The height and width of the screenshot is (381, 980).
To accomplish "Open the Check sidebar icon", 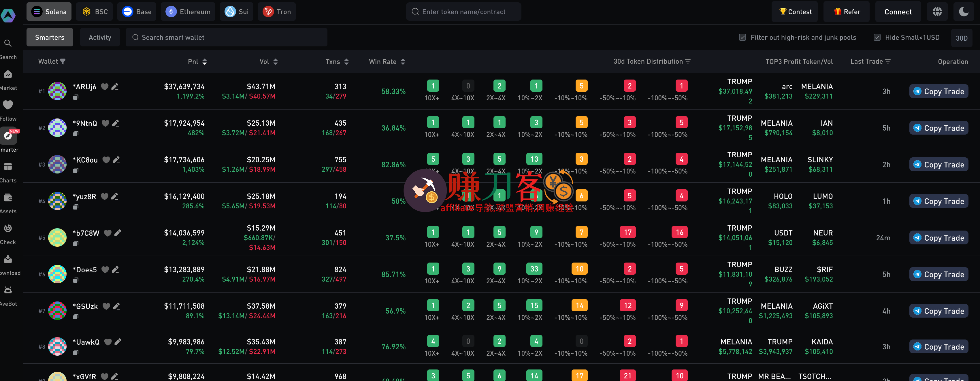I will (x=7, y=229).
